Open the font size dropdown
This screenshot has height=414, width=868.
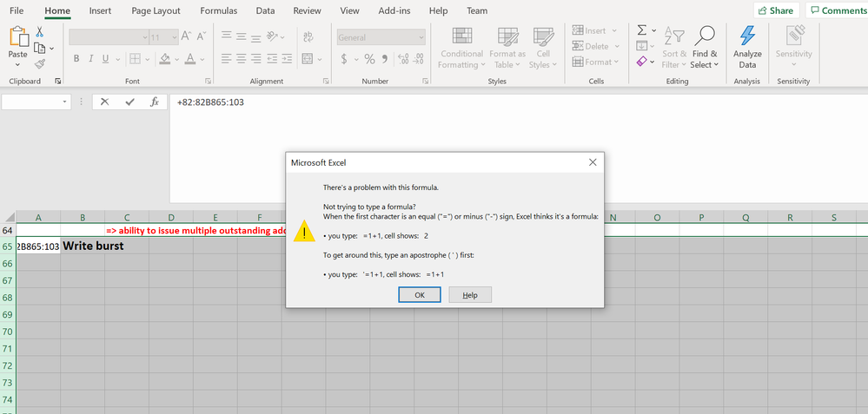pos(175,37)
